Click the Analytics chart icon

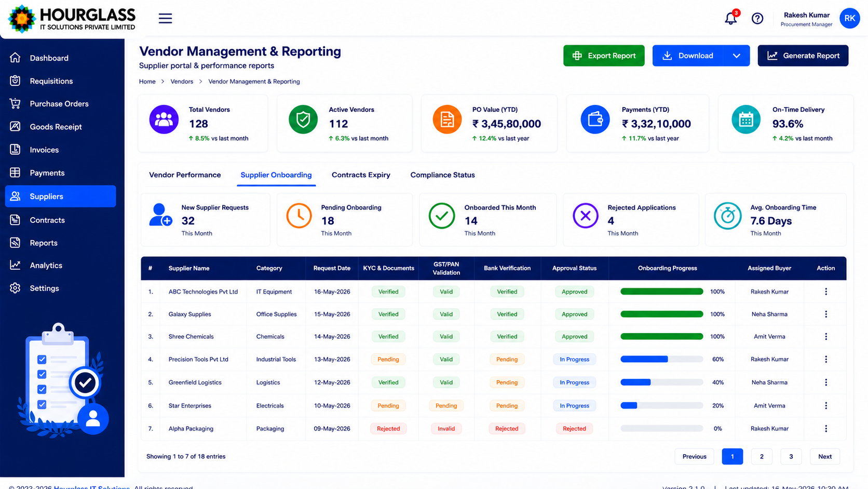point(15,265)
